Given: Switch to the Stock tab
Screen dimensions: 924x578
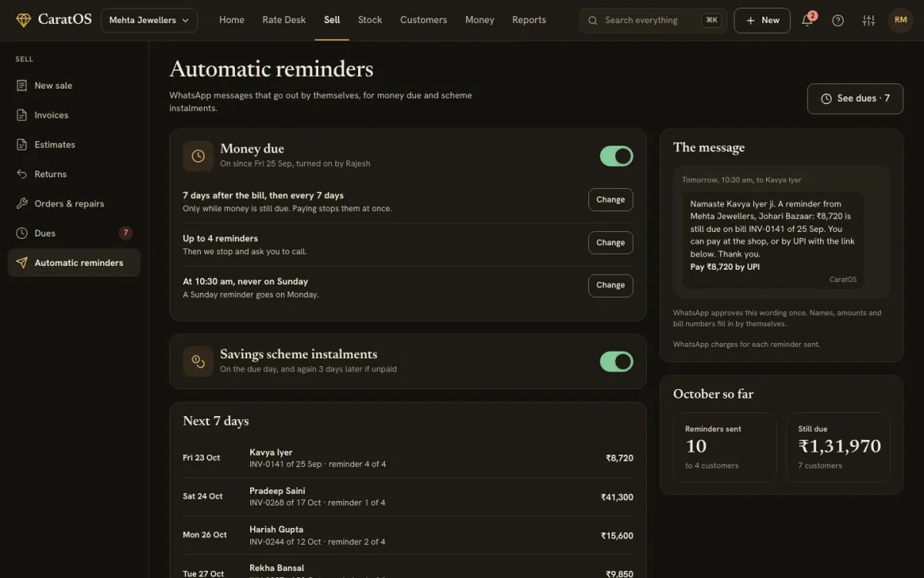Looking at the screenshot, I should click(x=370, y=20).
